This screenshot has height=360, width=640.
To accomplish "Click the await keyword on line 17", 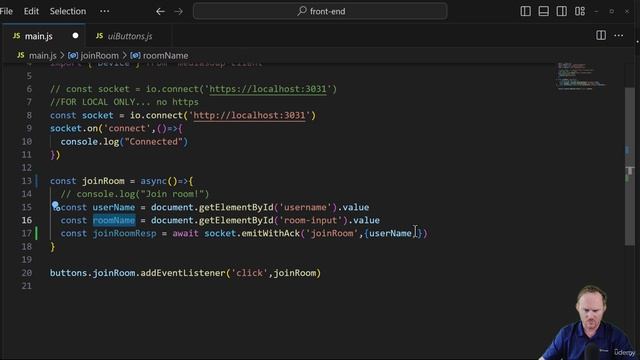I will 185,233.
